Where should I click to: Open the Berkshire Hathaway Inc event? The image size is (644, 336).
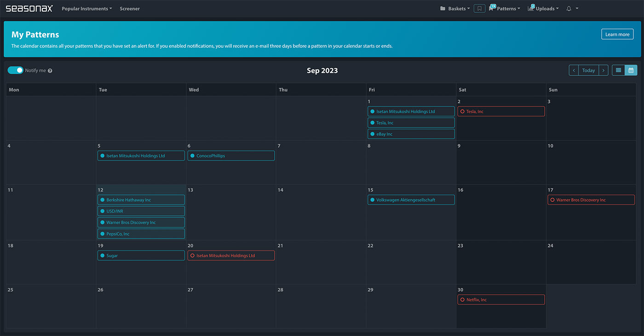[x=141, y=200]
